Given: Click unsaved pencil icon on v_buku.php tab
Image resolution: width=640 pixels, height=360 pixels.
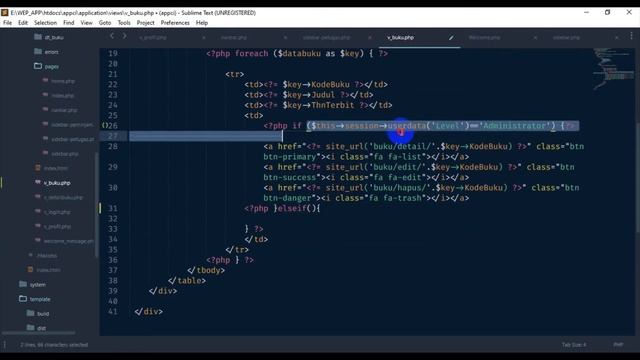Looking at the screenshot, I should [451, 38].
